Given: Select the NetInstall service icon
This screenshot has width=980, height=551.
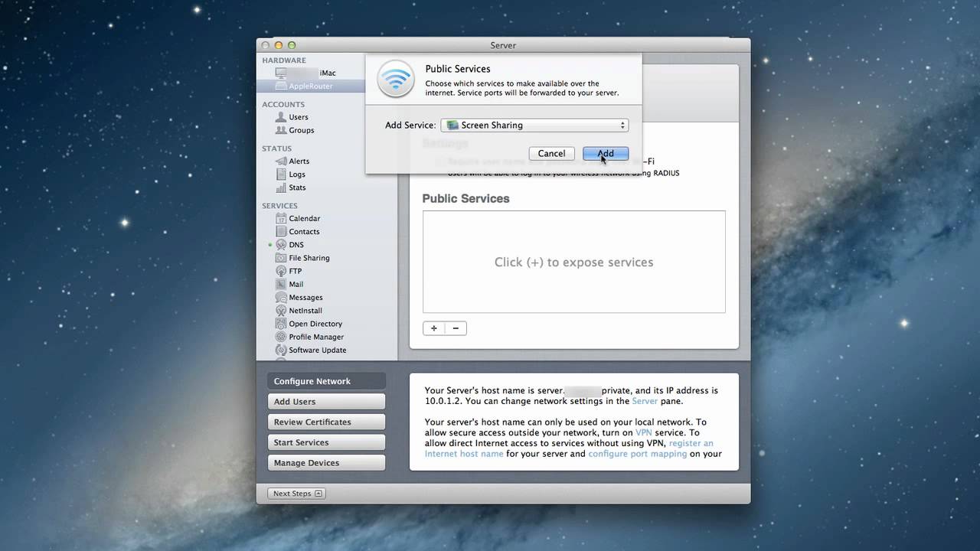Looking at the screenshot, I should click(281, 311).
